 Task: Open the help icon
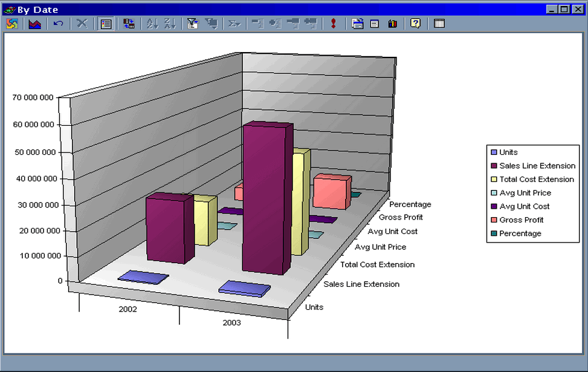416,23
